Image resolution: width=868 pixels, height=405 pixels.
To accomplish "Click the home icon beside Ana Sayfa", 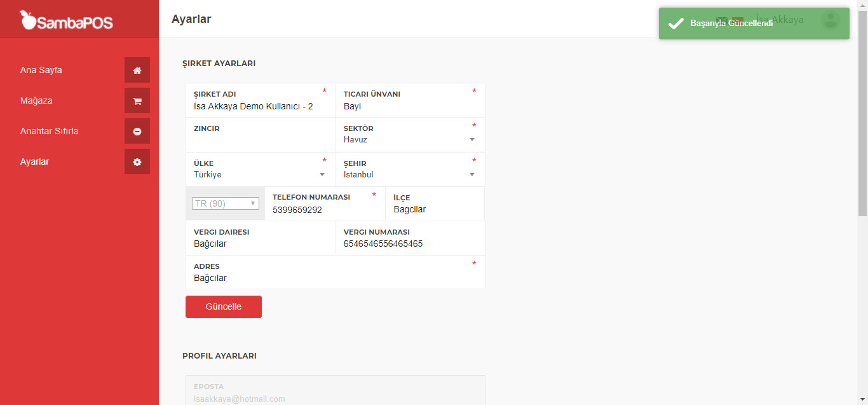I will (137, 70).
